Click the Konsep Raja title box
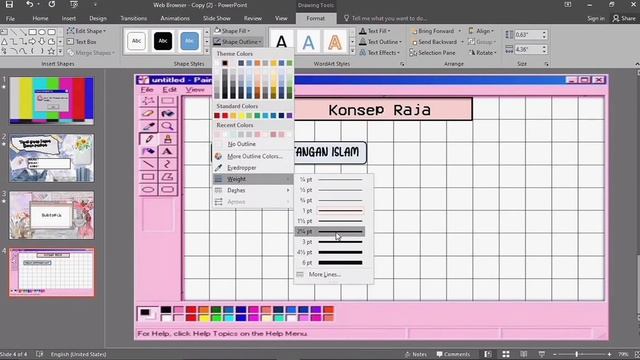The image size is (640, 360). coord(380,109)
